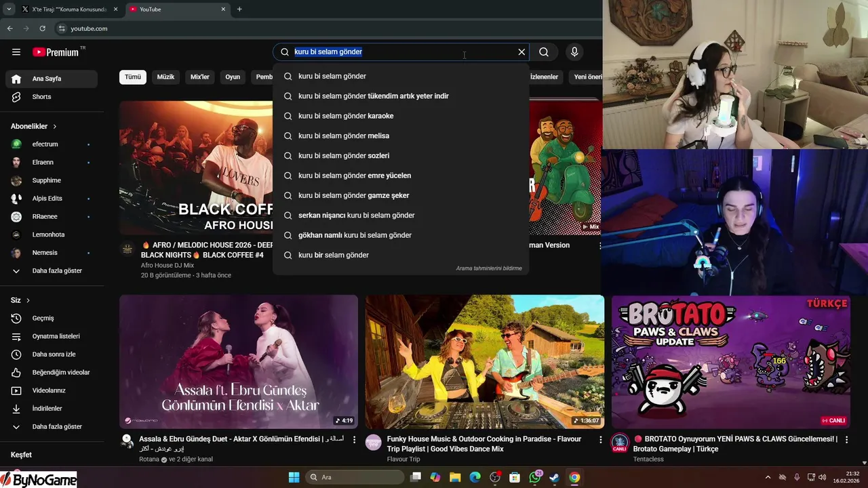The width and height of the screenshot is (868, 488).
Task: Open Geçmiş history
Action: (x=52, y=319)
